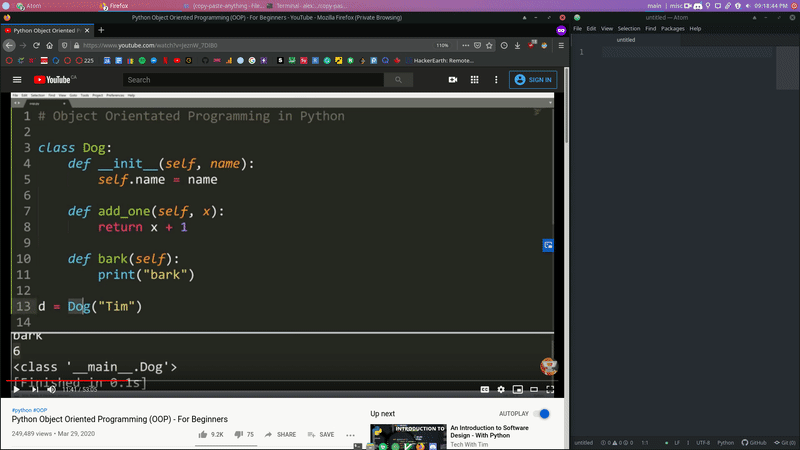Viewport: 800px width, 450px height.
Task: Skip to next video in player
Action: [x=34, y=389]
